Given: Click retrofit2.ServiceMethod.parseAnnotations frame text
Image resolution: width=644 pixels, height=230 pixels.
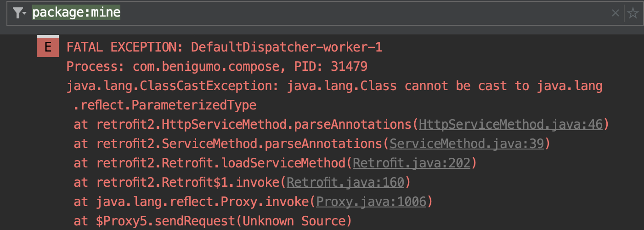Looking at the screenshot, I should [240, 144].
